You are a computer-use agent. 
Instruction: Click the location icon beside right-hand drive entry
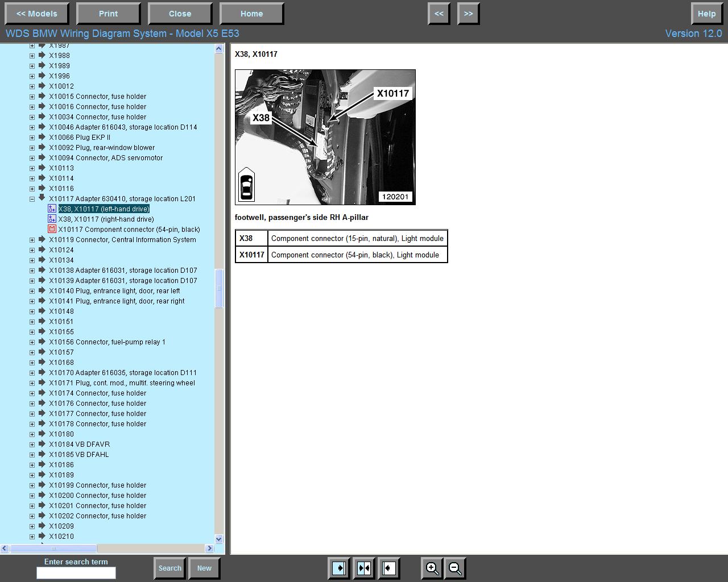point(52,219)
